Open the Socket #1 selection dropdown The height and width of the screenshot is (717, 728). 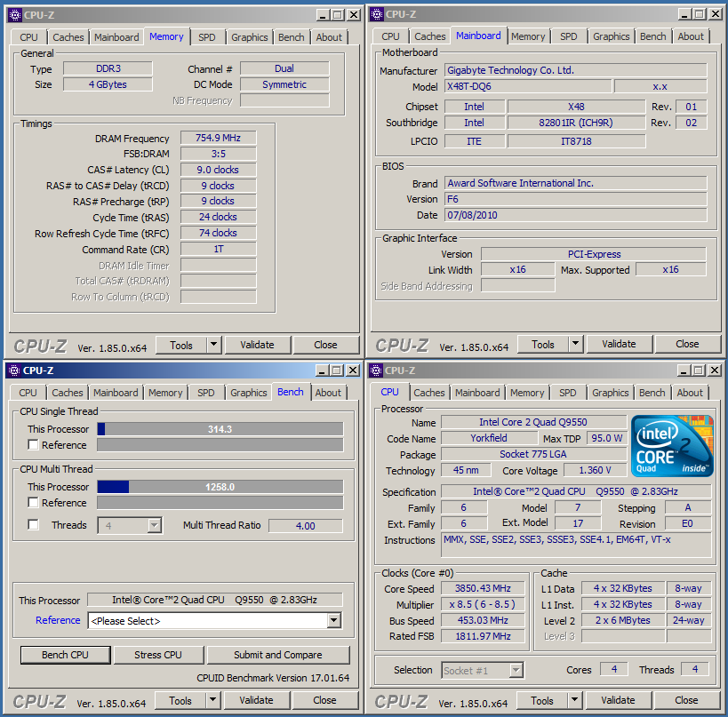(516, 671)
